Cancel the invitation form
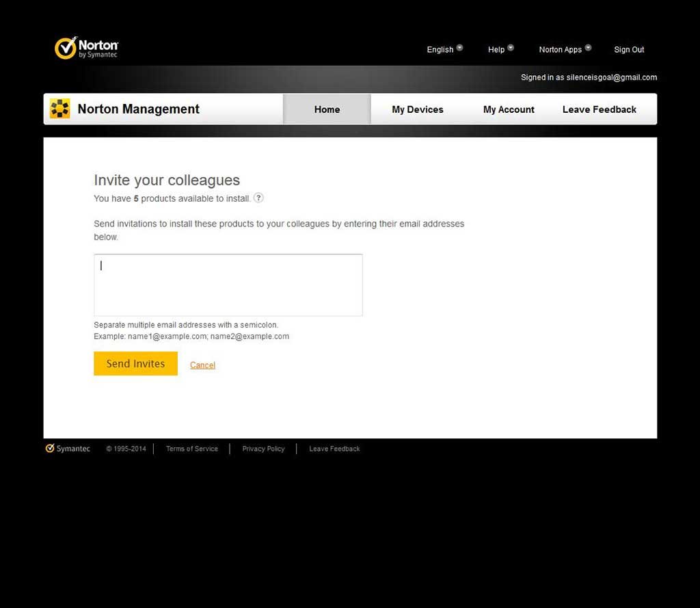The height and width of the screenshot is (608, 700). pos(202,365)
